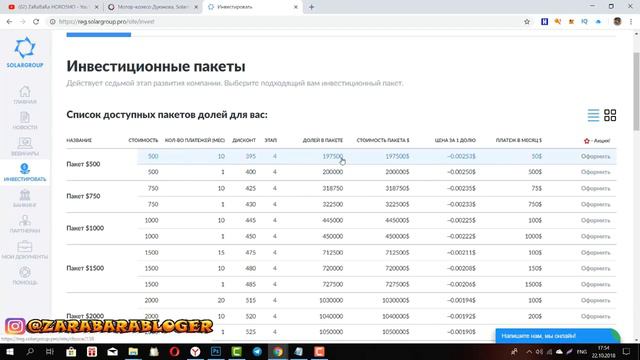The width and height of the screenshot is (640, 360).
Task: Click Оформить for $500 10-payment row
Action: (596, 156)
